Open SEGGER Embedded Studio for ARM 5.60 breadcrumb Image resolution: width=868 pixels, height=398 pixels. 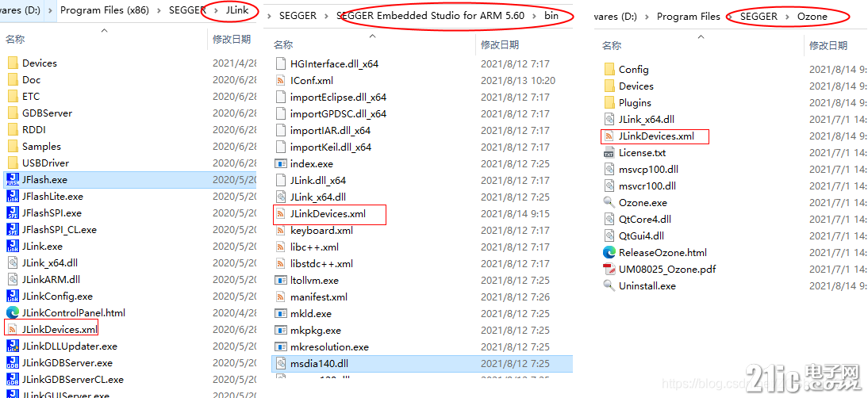point(430,16)
